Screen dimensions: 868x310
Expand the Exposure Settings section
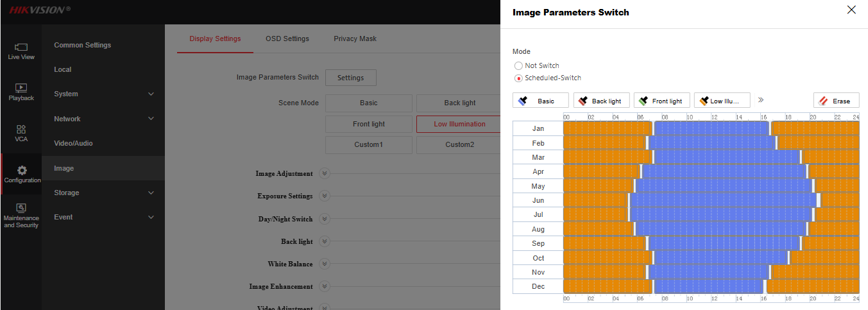tap(324, 196)
